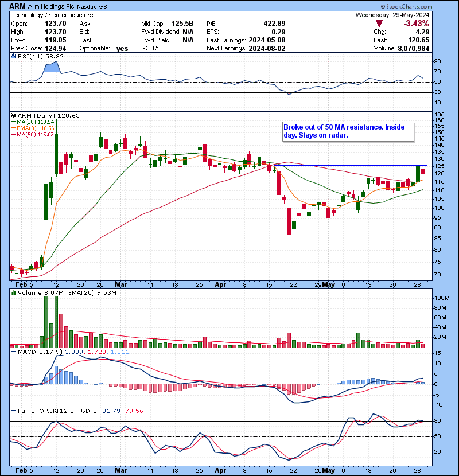Click the Mkt Cap value 125.5B
Viewport: 459px width, 476px height.
coord(182,24)
